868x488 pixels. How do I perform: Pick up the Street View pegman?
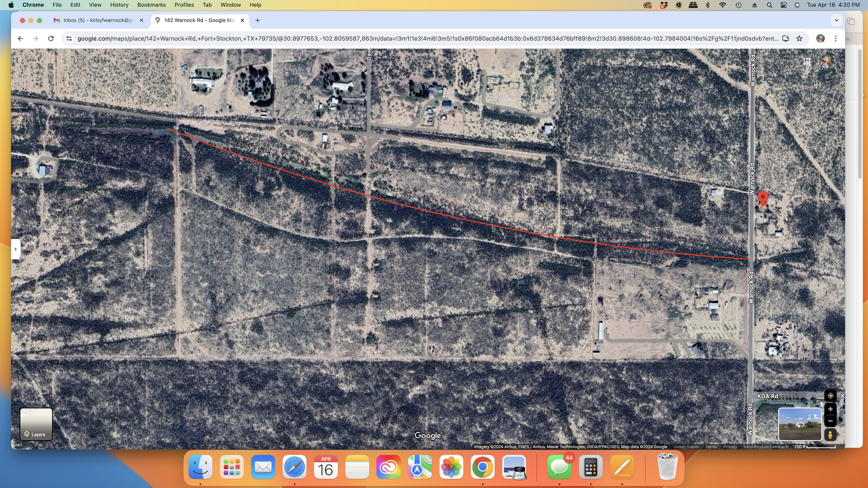[830, 435]
